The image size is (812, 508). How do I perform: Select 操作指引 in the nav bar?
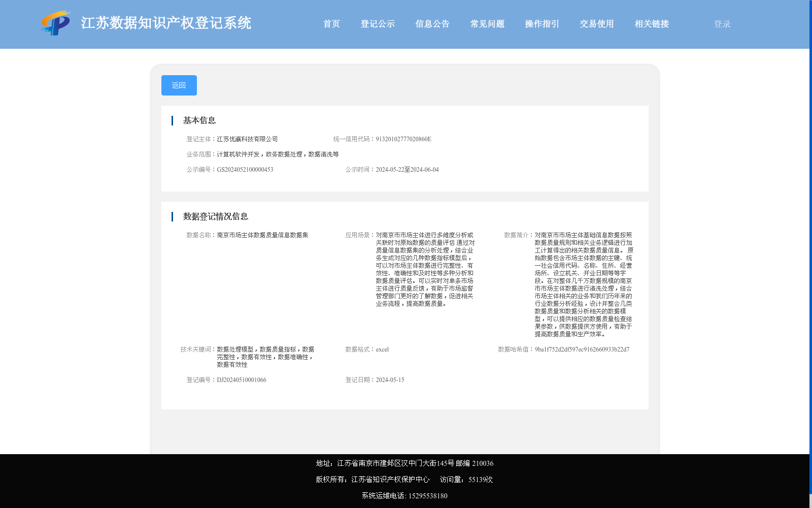[542, 24]
